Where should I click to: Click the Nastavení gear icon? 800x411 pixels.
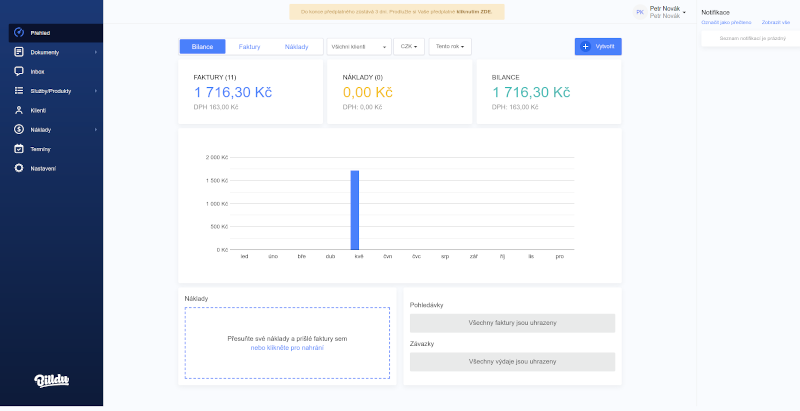[19, 168]
